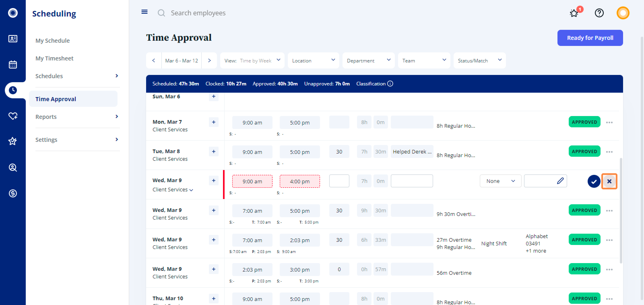Click the timesheet list vertical scrollbar

point(621,211)
